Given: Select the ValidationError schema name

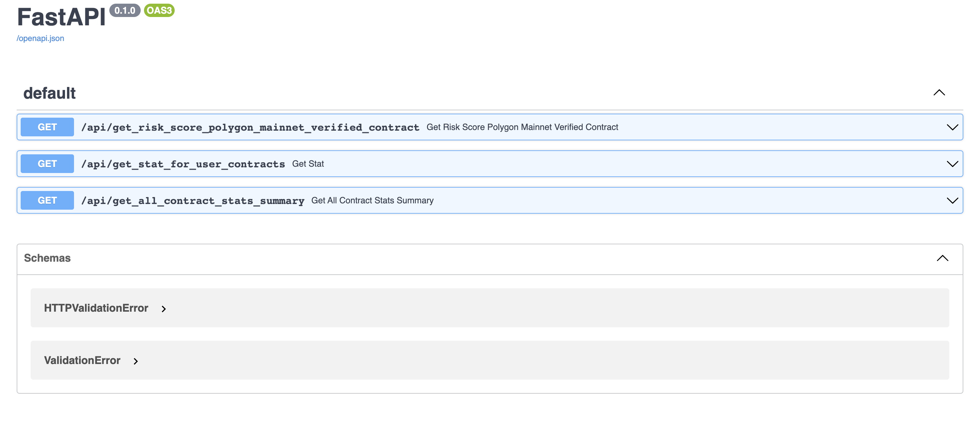Looking at the screenshot, I should click(x=82, y=361).
